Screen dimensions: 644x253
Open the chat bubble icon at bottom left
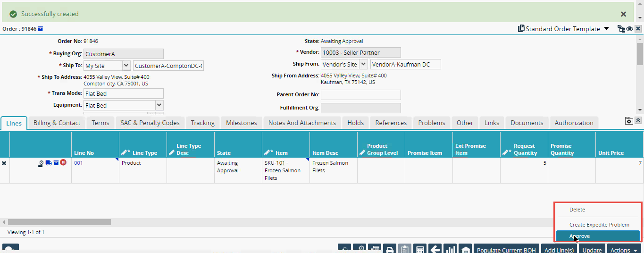pos(11,249)
